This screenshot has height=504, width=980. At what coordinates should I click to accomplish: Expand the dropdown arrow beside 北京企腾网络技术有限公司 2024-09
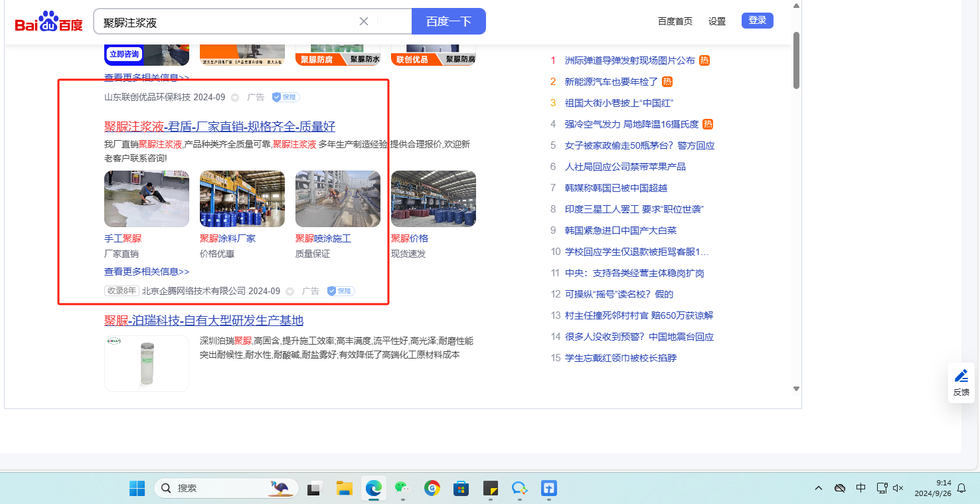[290, 292]
